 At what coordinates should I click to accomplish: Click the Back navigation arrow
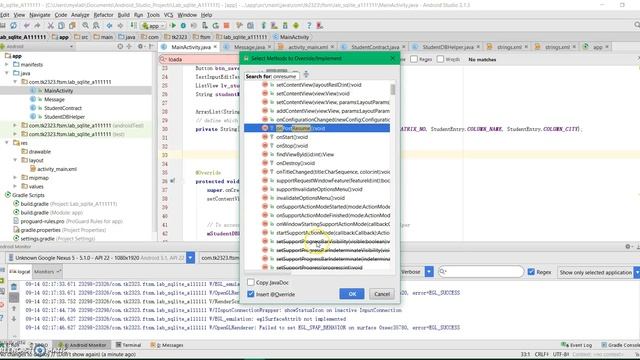click(x=109, y=26)
